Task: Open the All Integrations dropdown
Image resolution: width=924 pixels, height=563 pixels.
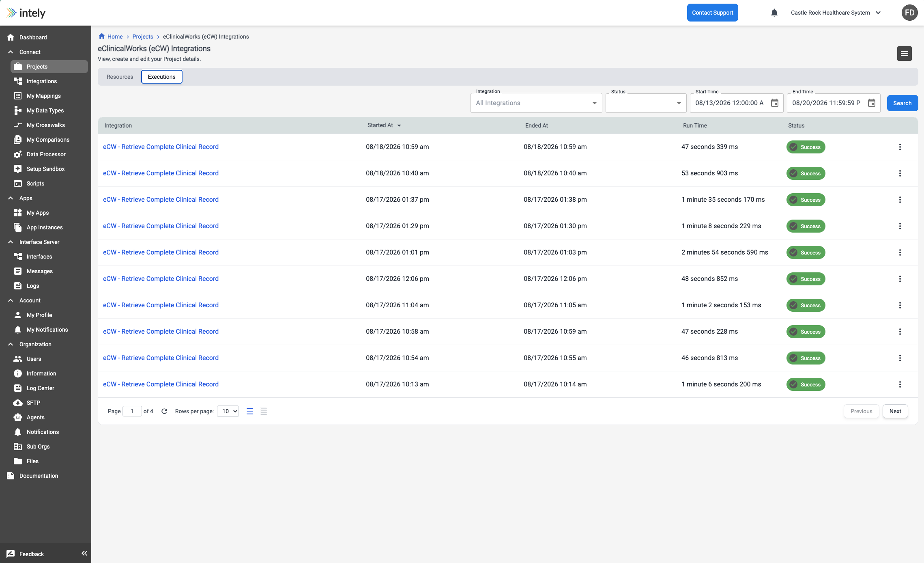Action: pyautogui.click(x=536, y=103)
